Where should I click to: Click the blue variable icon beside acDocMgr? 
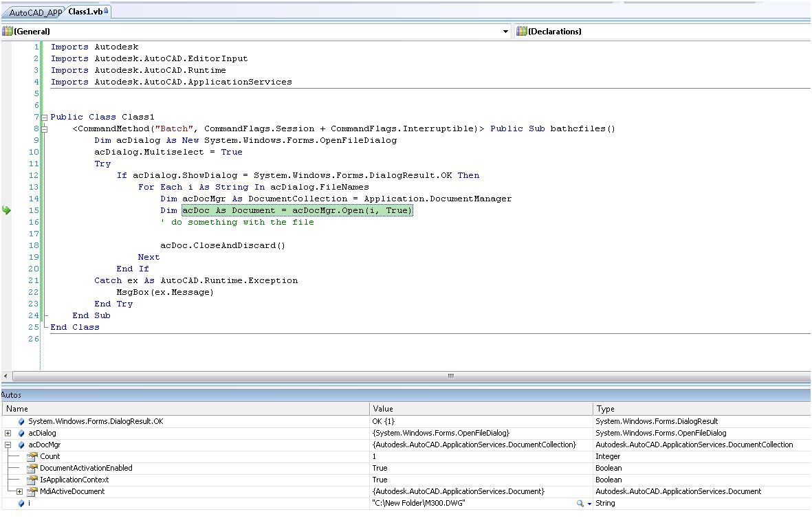tap(21, 445)
